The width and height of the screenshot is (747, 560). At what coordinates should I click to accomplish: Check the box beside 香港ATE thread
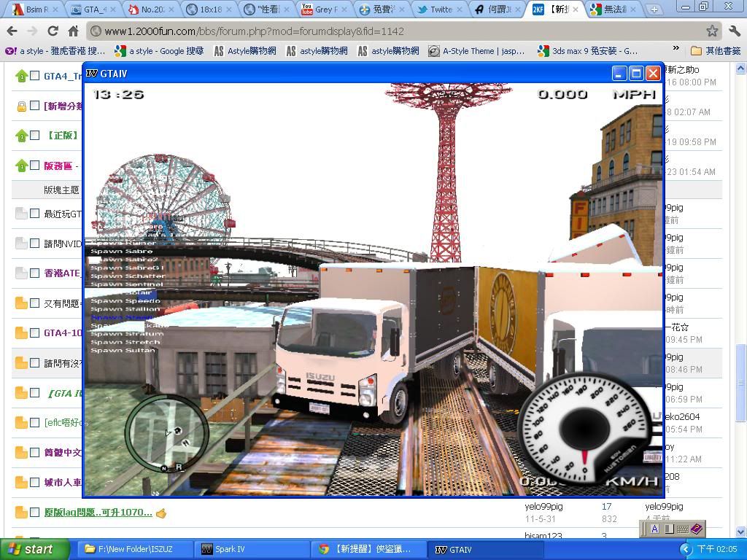(34, 273)
